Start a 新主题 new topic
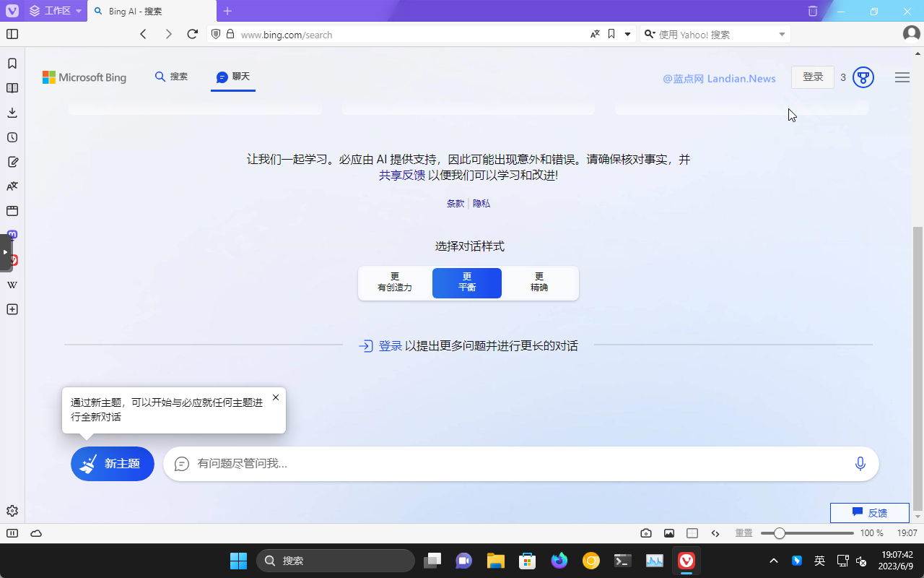924x578 pixels. point(113,464)
